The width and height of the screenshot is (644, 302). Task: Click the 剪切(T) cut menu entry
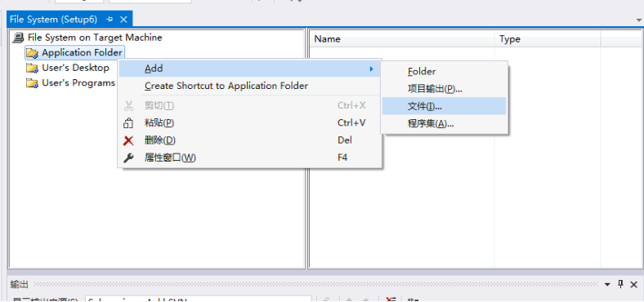click(x=249, y=106)
